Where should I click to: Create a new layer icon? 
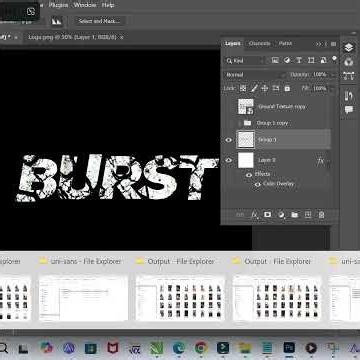[308, 215]
